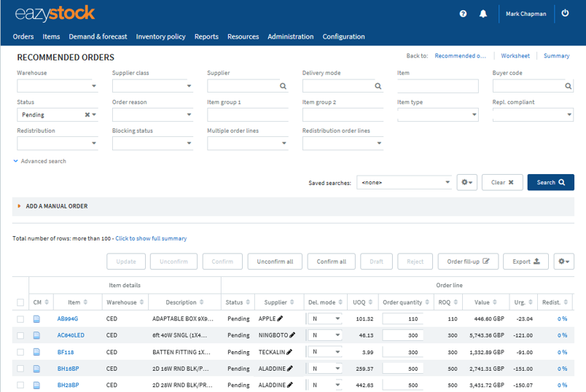Sort by the Warehouse column arrows
Image resolution: width=586 pixels, height=392 pixels.
click(x=141, y=302)
